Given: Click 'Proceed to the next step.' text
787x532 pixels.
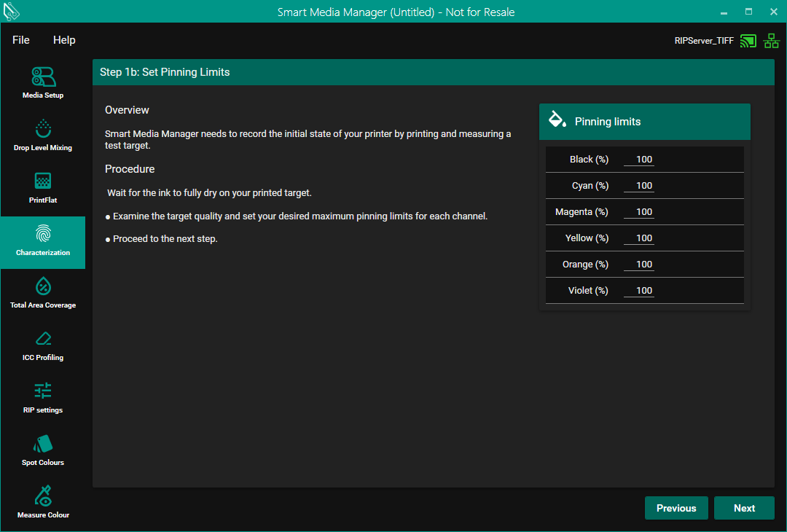Looking at the screenshot, I should [x=165, y=239].
